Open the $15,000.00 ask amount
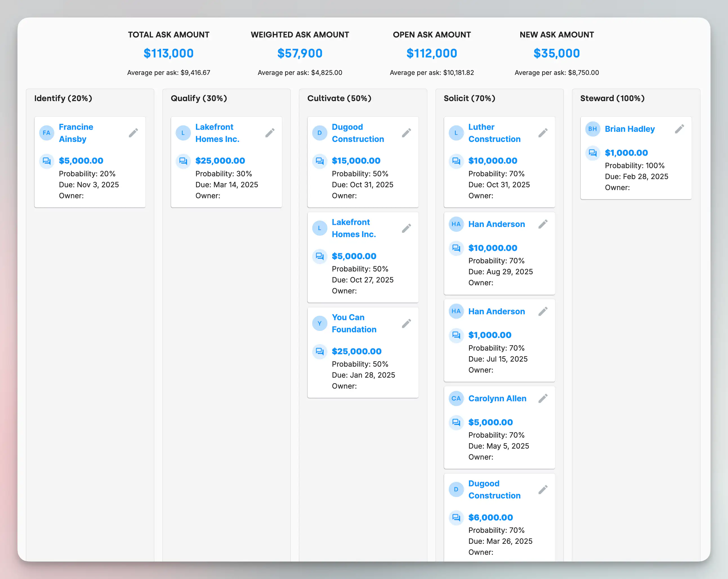 coord(356,161)
